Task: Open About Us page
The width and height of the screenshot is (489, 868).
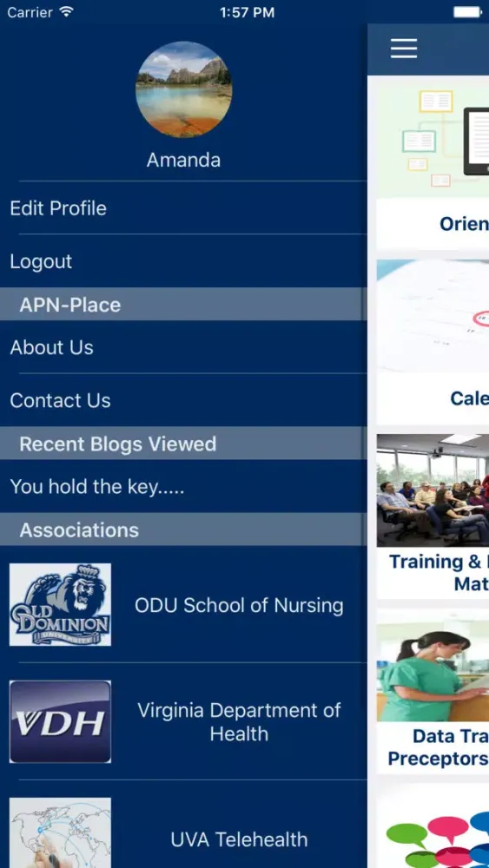Action: pyautogui.click(x=183, y=347)
